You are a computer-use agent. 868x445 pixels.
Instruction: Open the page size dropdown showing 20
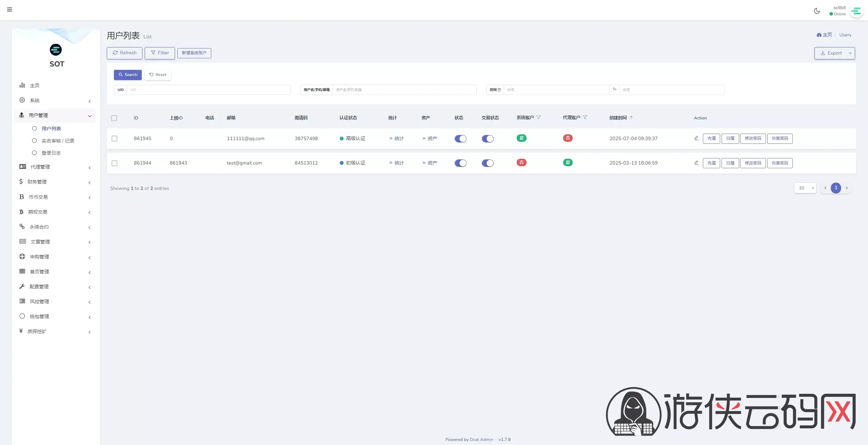805,188
